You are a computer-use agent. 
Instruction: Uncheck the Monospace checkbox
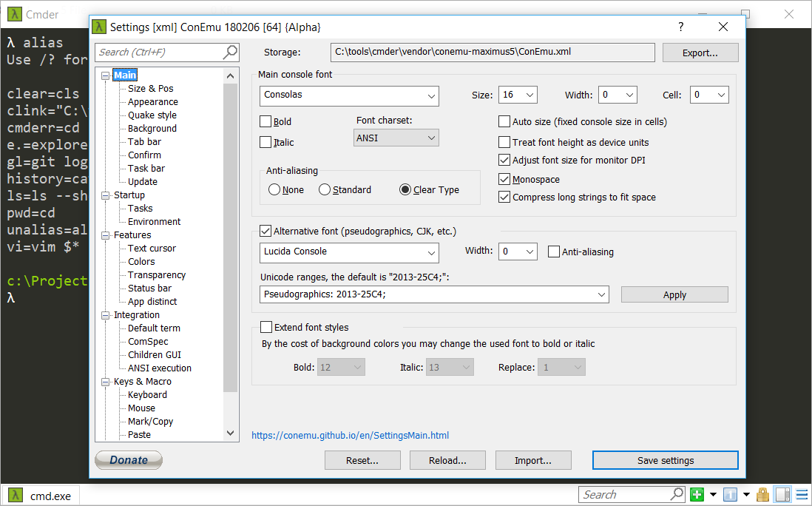coord(505,179)
